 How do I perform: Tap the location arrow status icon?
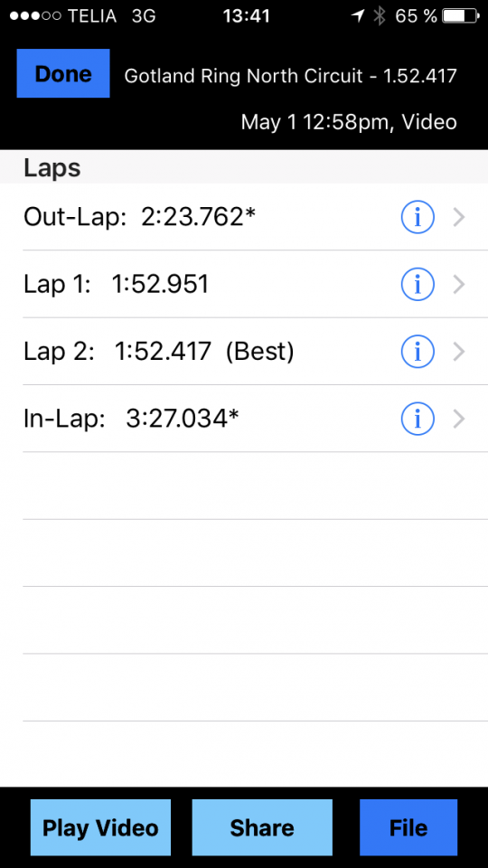(x=358, y=16)
